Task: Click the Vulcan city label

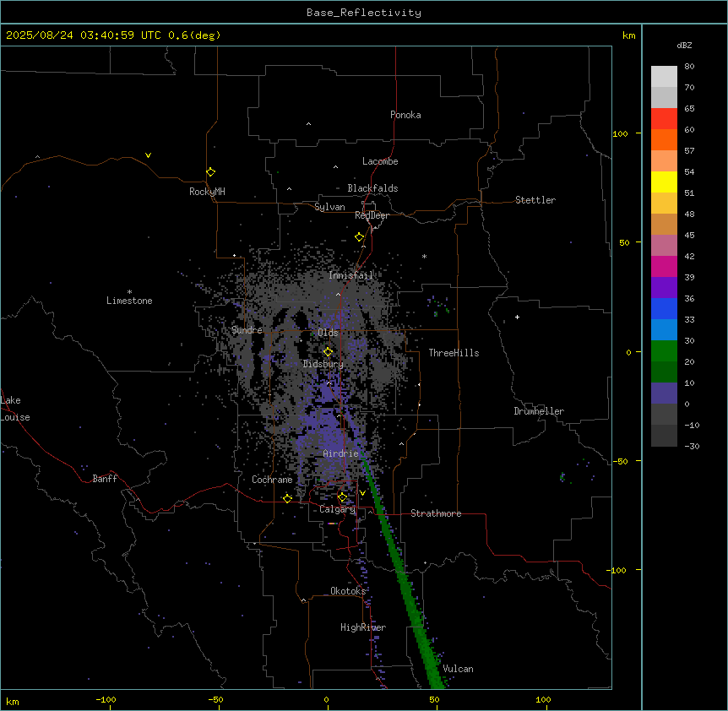Action: (x=459, y=669)
